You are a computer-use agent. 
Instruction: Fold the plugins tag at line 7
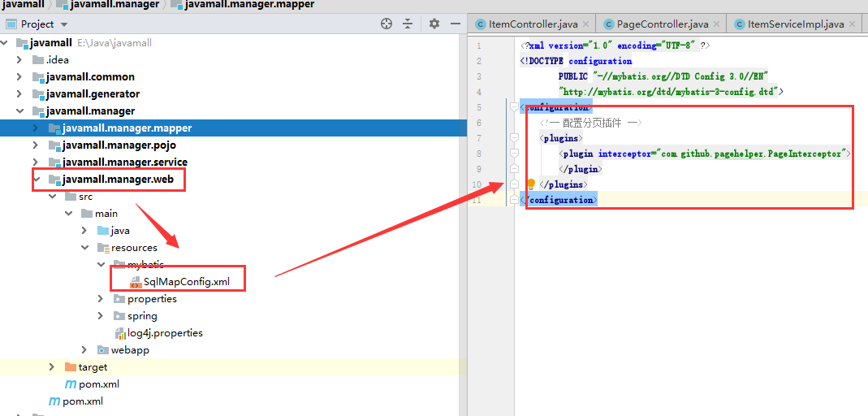(x=514, y=138)
